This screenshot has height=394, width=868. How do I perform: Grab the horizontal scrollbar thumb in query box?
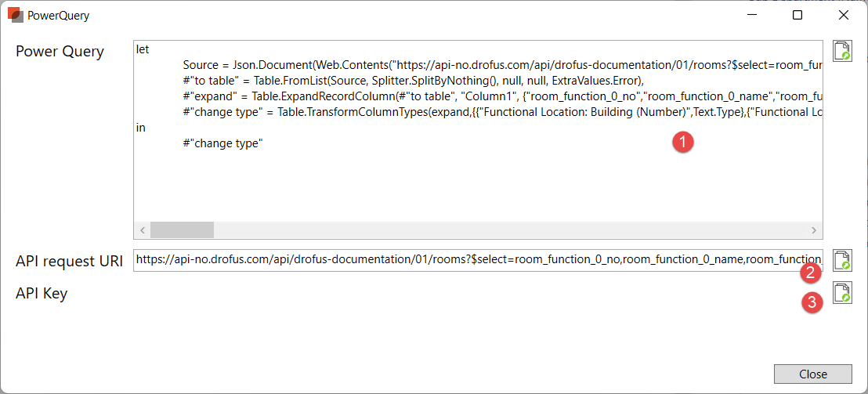pyautogui.click(x=182, y=230)
